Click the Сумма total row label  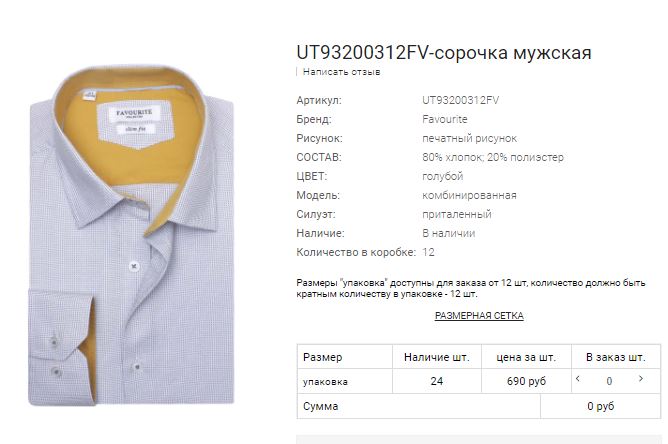tap(320, 406)
